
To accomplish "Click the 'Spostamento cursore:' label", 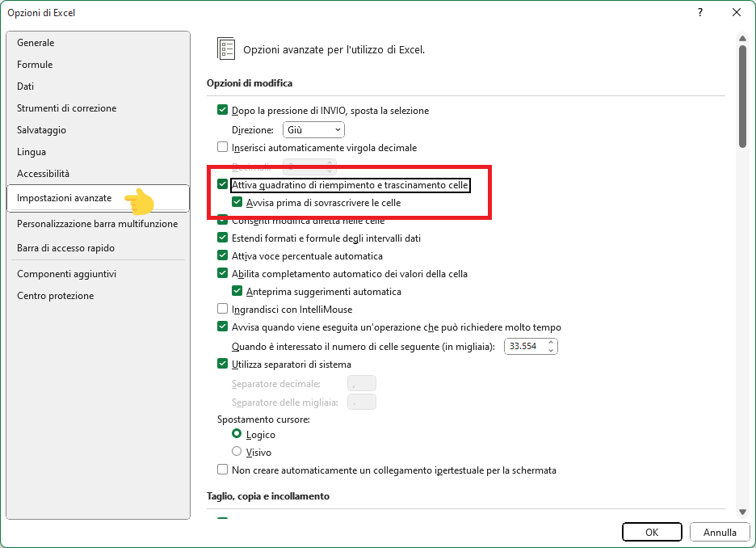I will [x=263, y=419].
